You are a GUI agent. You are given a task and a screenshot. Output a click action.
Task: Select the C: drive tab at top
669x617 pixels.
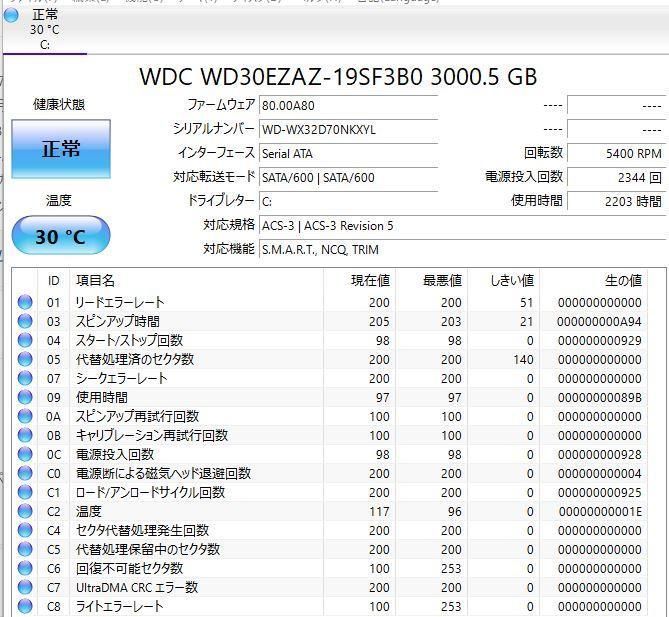coord(45,30)
